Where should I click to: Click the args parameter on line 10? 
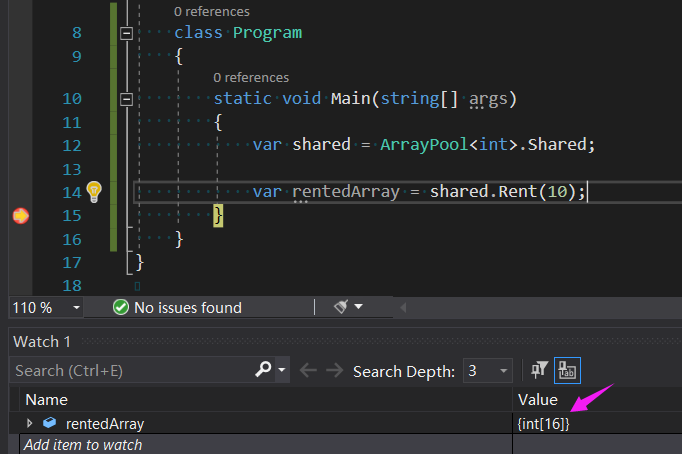tap(488, 99)
